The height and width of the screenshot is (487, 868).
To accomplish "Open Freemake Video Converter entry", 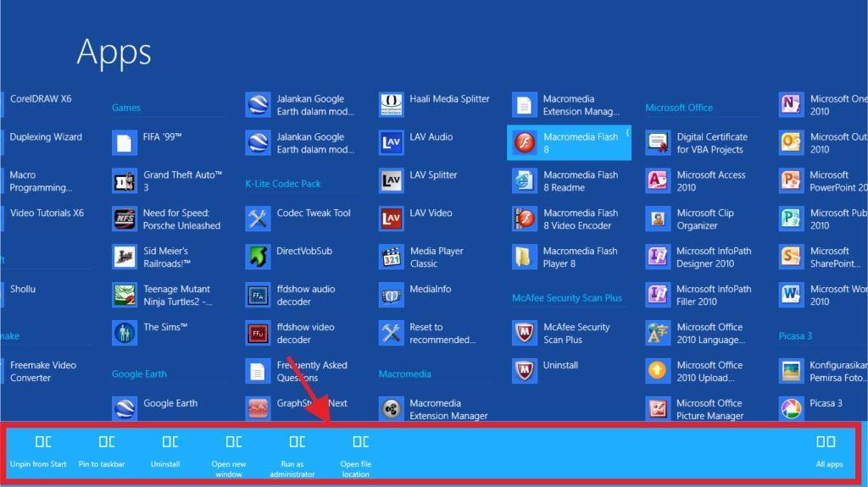I will tap(43, 371).
